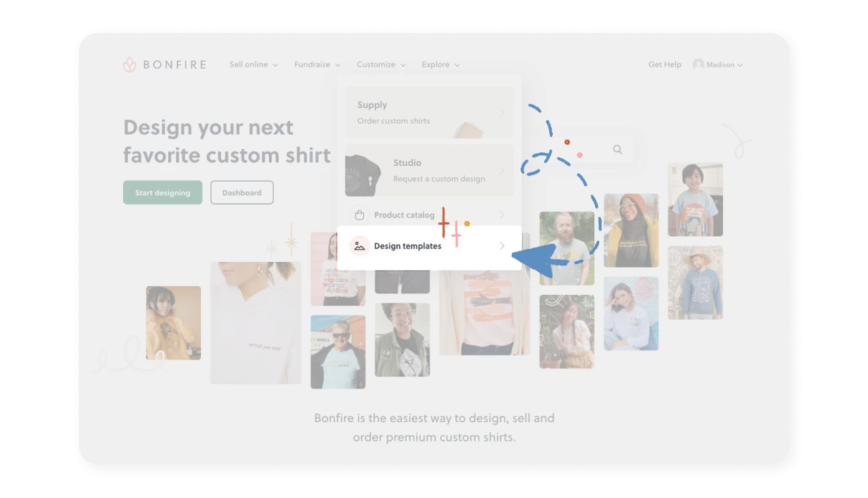Collapse the Customize dropdown menu
Viewport: 868px width, 498px height.
click(381, 64)
